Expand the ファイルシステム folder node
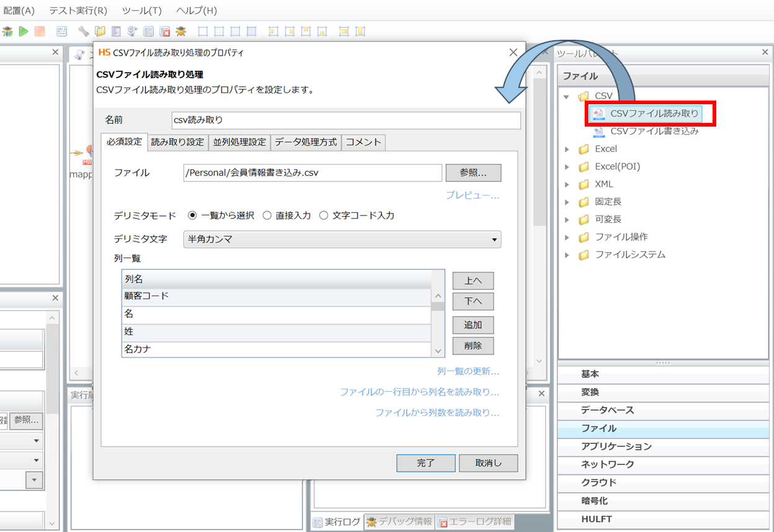This screenshot has width=774, height=532. (x=566, y=255)
